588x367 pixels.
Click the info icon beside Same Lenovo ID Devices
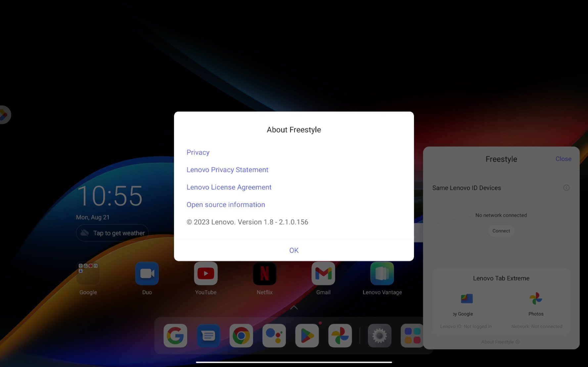pos(566,188)
